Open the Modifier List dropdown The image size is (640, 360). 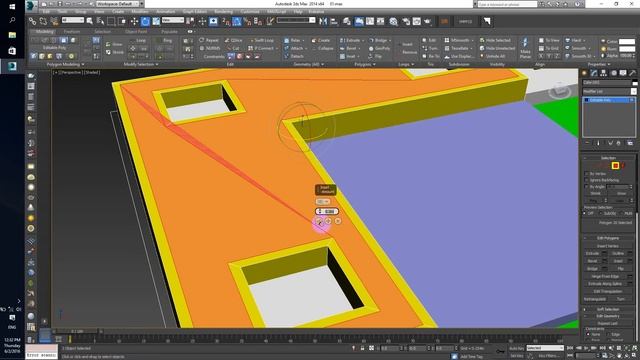609,91
